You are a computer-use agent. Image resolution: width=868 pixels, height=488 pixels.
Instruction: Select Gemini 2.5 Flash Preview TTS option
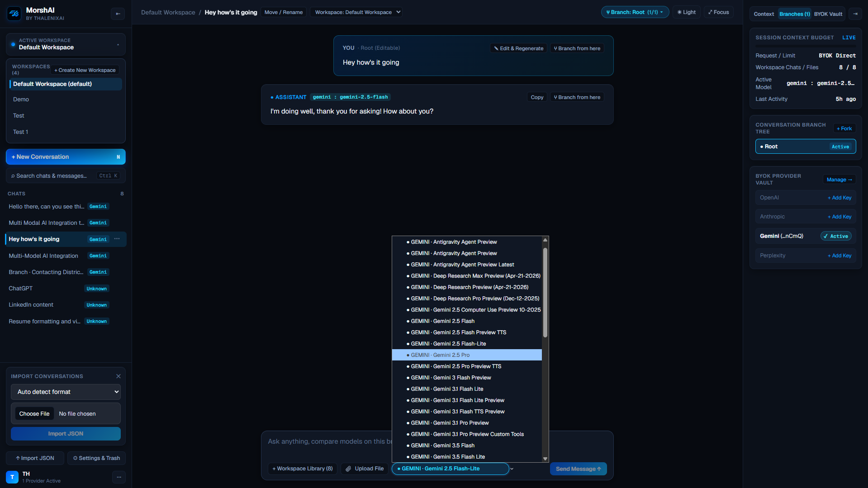pyautogui.click(x=466, y=332)
